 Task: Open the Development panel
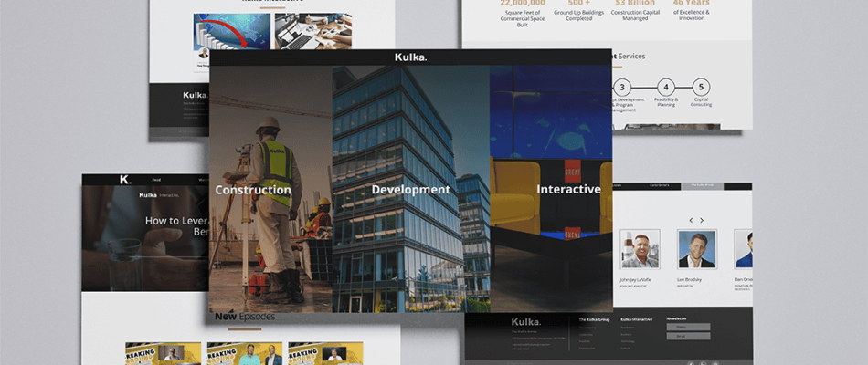click(x=410, y=190)
